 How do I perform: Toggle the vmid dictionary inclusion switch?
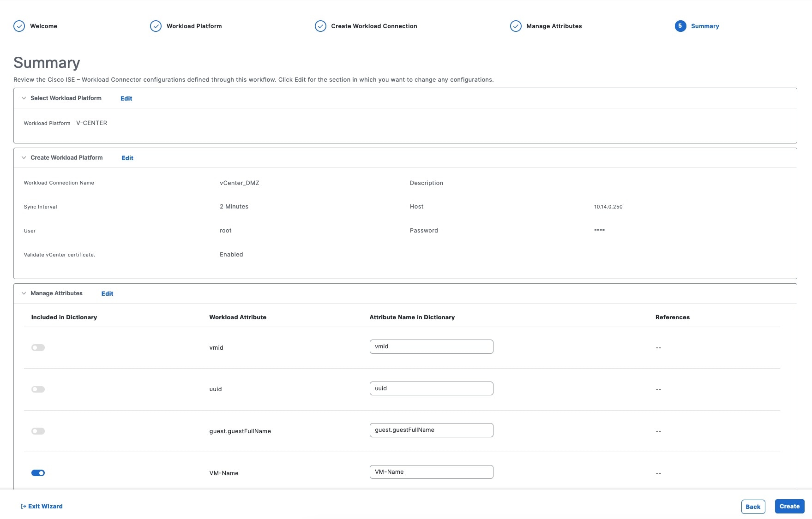[x=38, y=347]
